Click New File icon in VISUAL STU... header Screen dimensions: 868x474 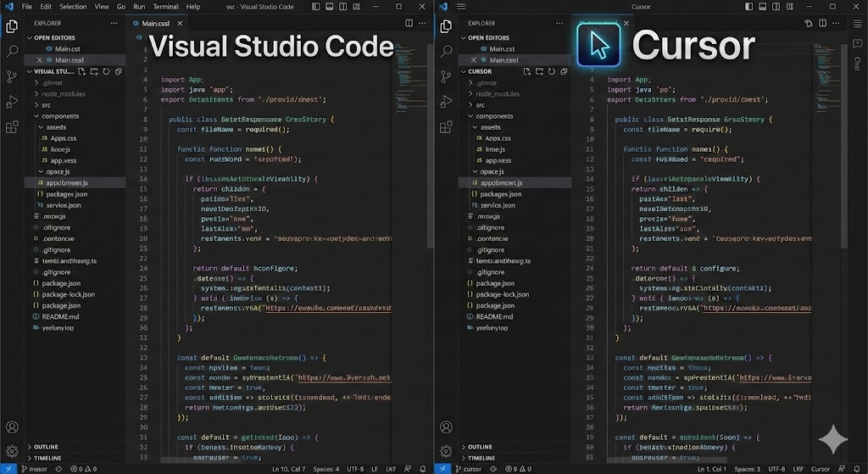82,71
